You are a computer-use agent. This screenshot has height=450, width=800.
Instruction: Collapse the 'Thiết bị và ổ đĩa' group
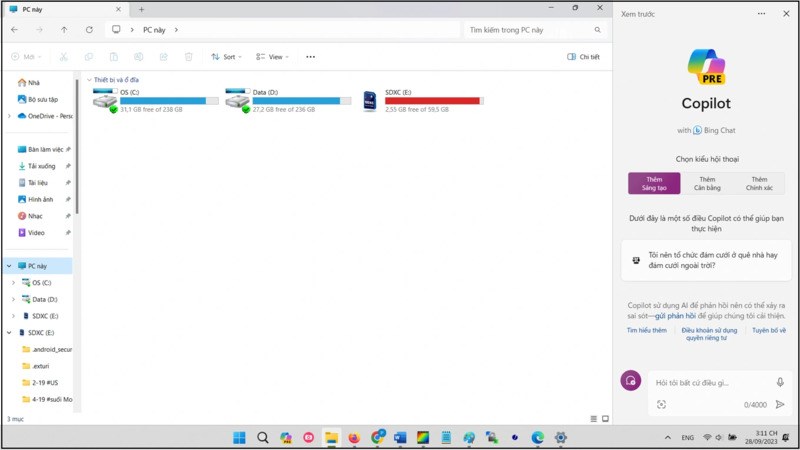[x=89, y=79]
